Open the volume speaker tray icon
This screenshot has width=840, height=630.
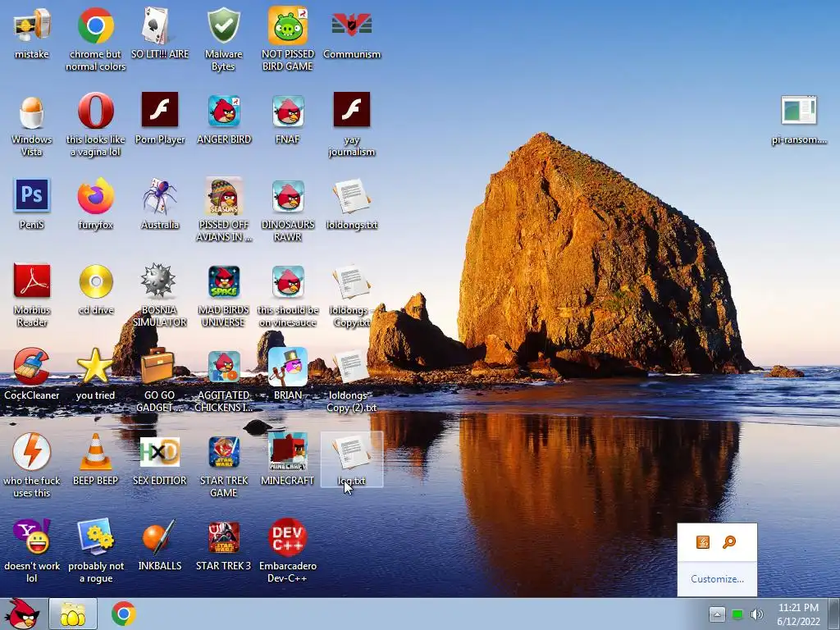(756, 614)
